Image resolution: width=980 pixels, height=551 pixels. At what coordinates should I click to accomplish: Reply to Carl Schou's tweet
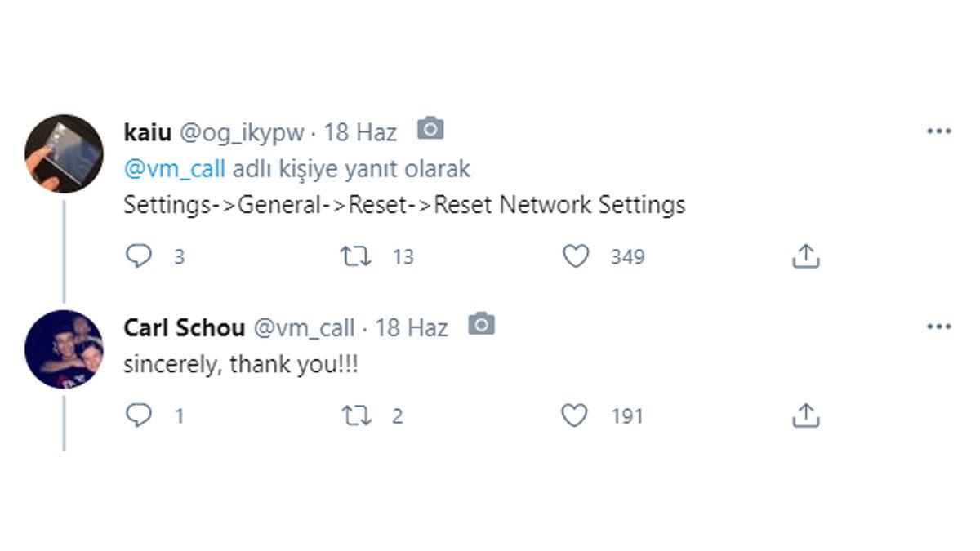140,415
